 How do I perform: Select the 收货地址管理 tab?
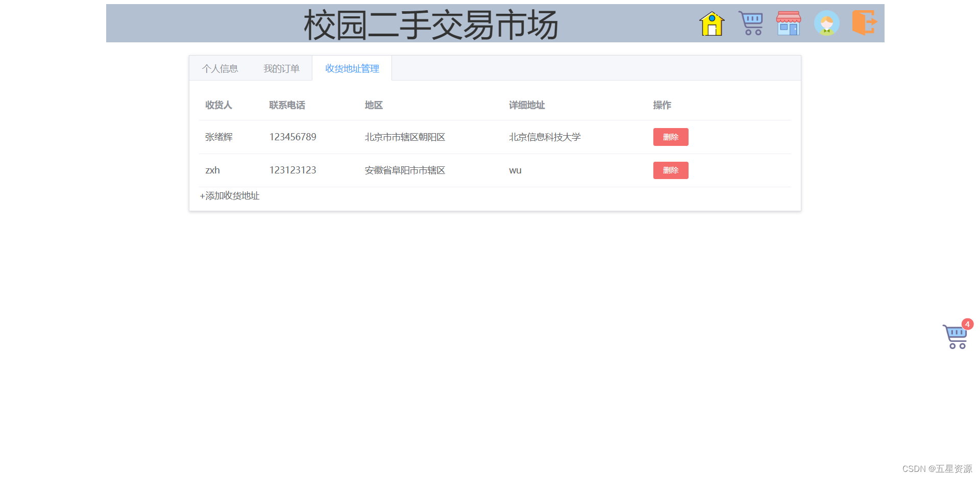352,68
